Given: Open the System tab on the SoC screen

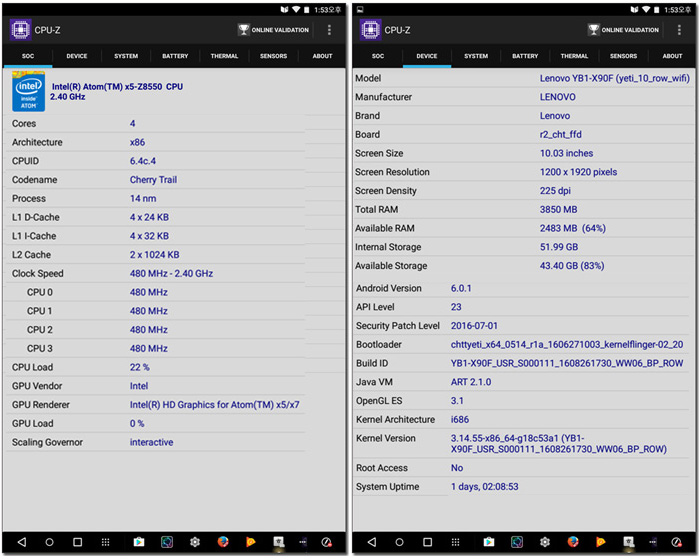Looking at the screenshot, I should [x=126, y=56].
